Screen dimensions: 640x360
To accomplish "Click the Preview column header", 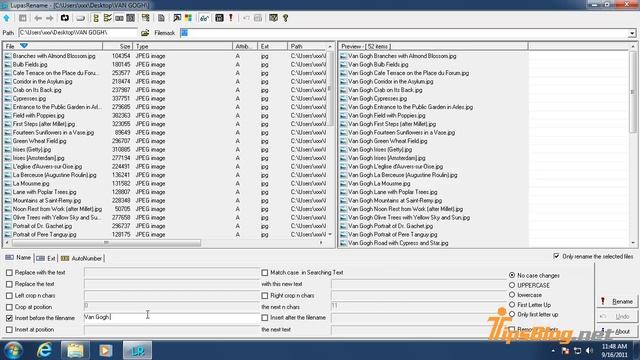I will click(x=433, y=46).
